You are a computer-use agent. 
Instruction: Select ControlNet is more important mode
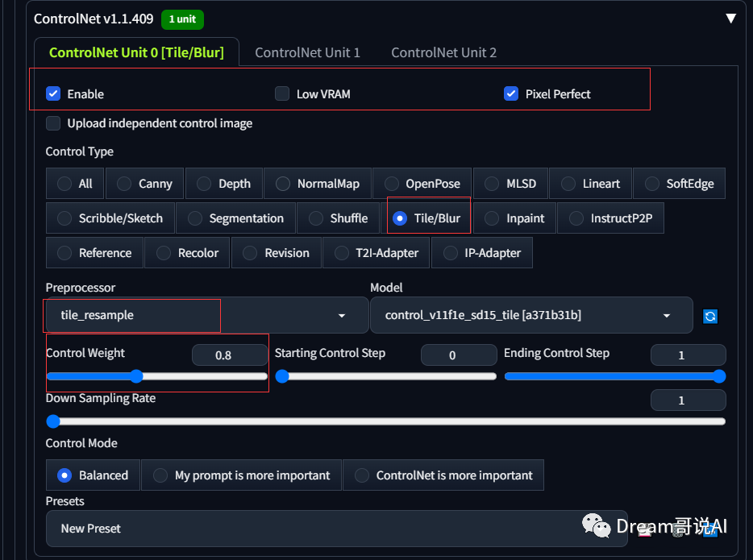pyautogui.click(x=443, y=475)
